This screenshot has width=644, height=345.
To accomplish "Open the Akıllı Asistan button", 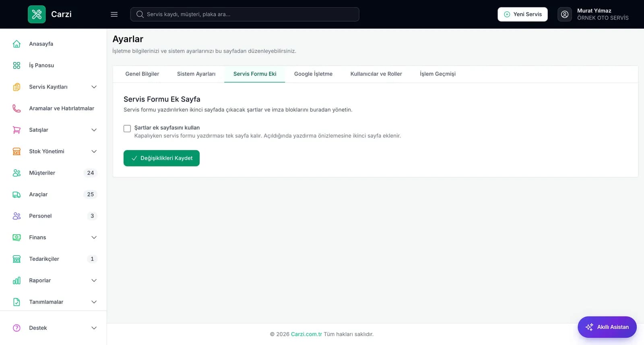I will [607, 327].
